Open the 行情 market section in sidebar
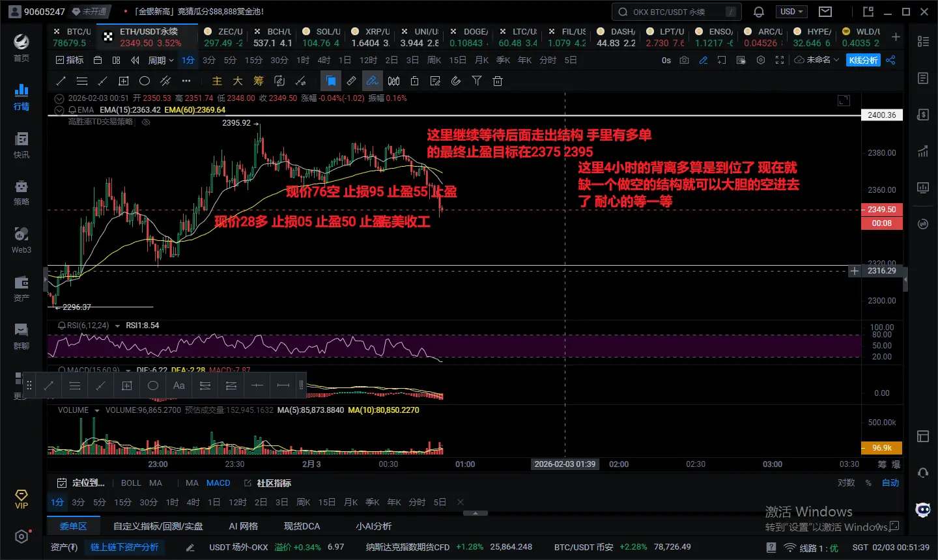Screen dimensions: 938x560 (21, 97)
